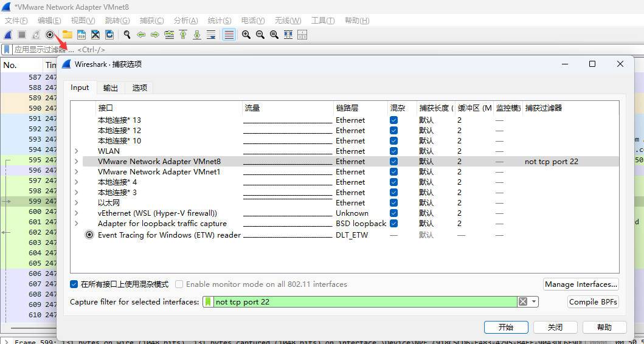Image resolution: width=644 pixels, height=344 pixels.
Task: Toggle packet list colorization icon
Action: coord(229,35)
